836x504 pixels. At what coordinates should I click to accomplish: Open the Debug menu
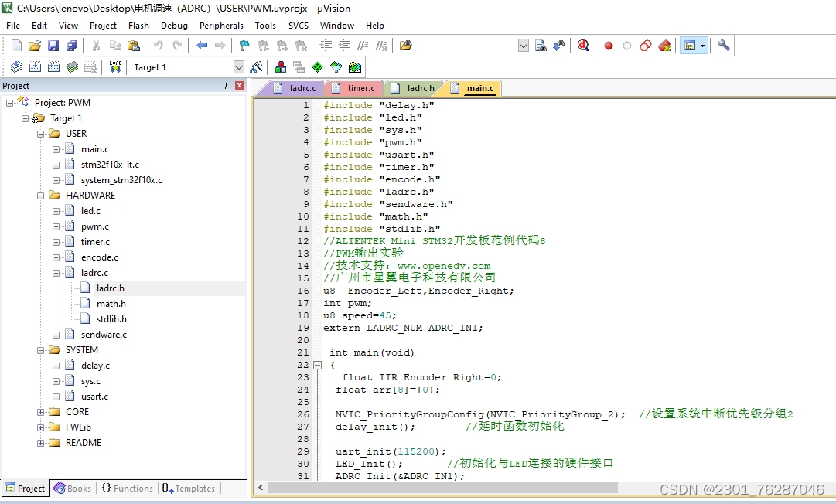click(174, 26)
